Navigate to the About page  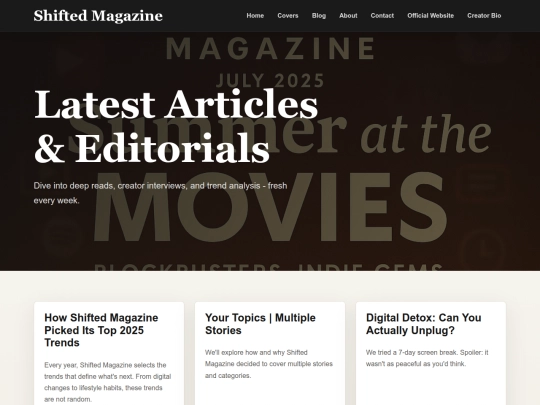coord(348,15)
